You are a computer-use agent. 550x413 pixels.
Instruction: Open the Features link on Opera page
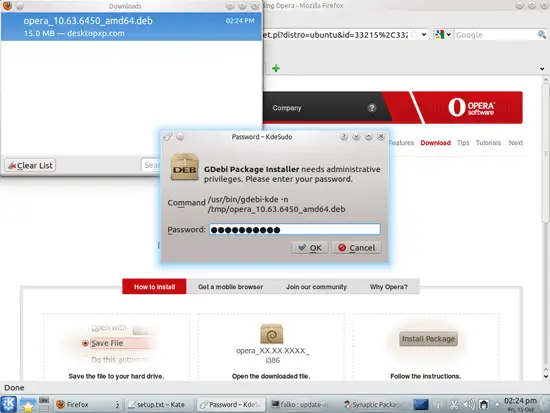(x=401, y=143)
